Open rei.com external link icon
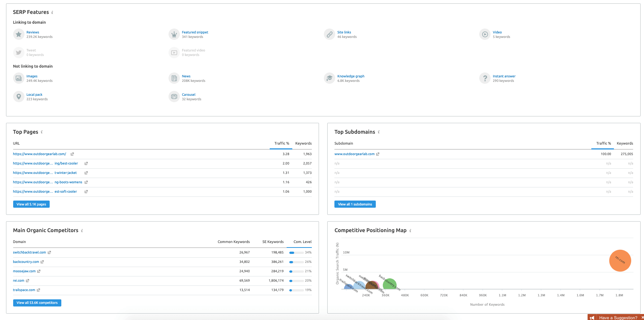644x320 pixels. pos(27,281)
